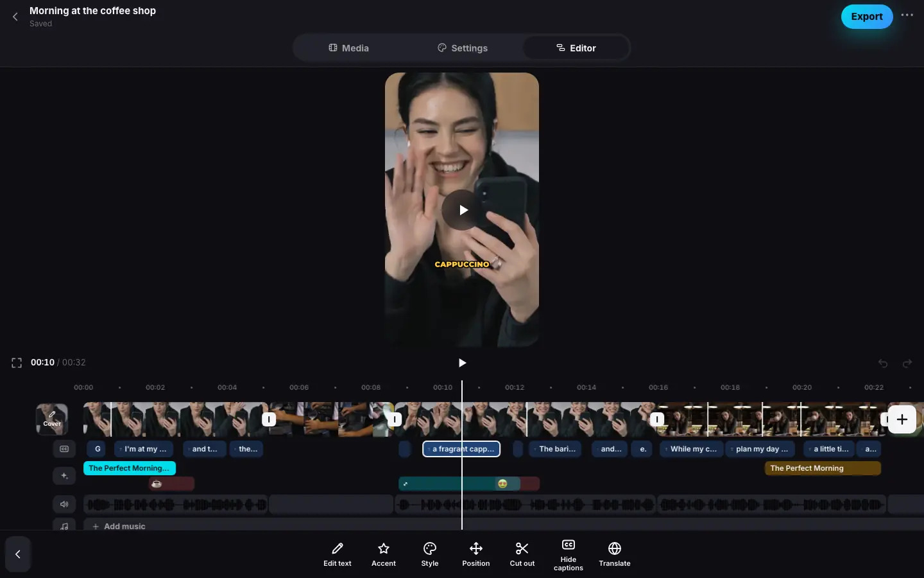
Task: Click the redo arrow
Action: tap(907, 363)
